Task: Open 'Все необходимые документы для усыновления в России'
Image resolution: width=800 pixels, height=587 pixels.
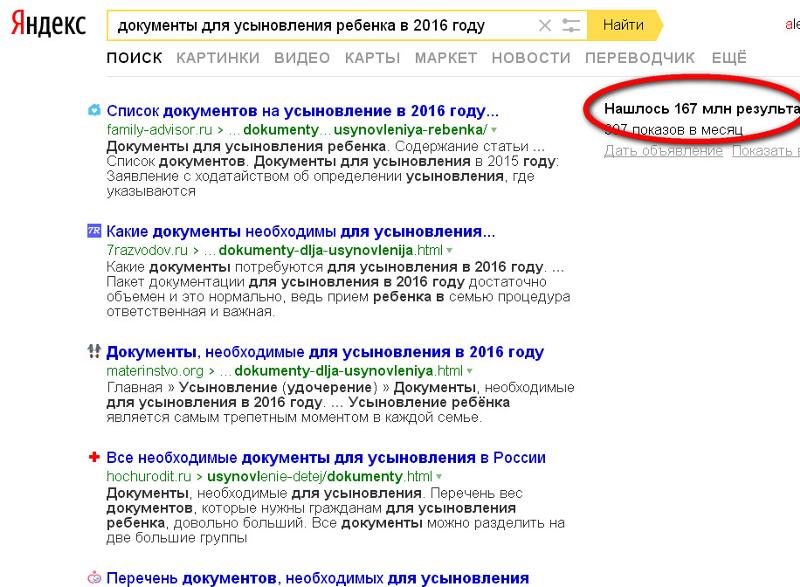Action: pyautogui.click(x=326, y=458)
